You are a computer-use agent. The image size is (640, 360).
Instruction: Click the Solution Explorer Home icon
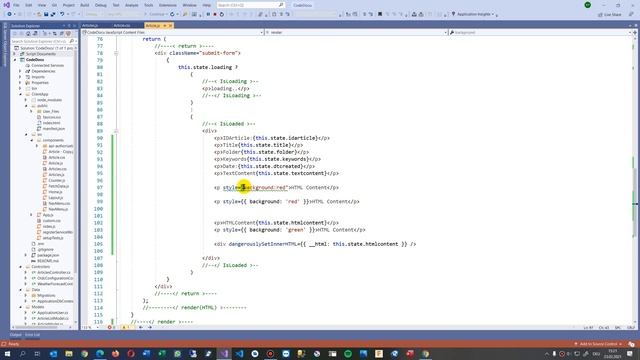coord(28,33)
